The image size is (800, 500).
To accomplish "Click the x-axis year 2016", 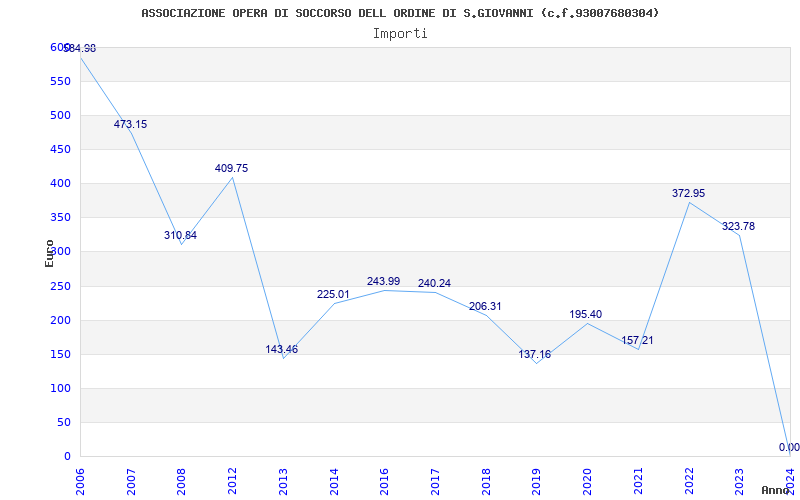I will 385,482.
